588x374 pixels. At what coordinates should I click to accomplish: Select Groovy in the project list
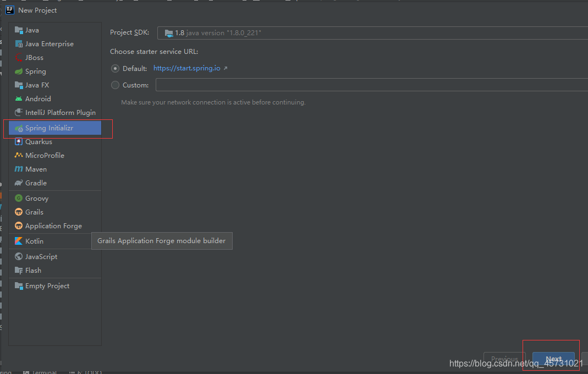[x=55, y=198]
